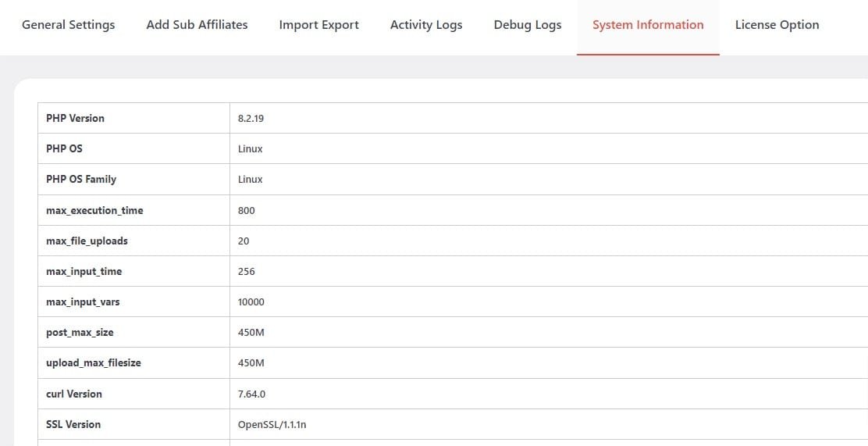868x446 pixels.
Task: Click the 'post_max_size' label
Action: pos(80,333)
